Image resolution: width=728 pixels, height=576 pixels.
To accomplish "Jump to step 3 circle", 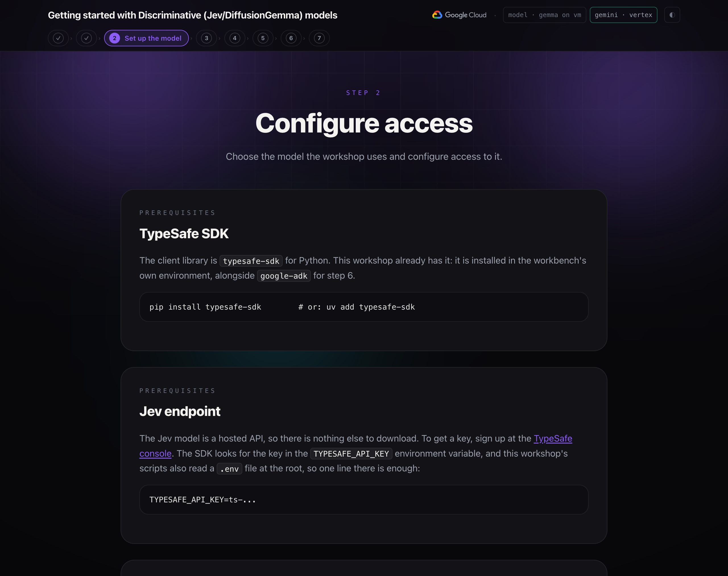I will [x=206, y=38].
